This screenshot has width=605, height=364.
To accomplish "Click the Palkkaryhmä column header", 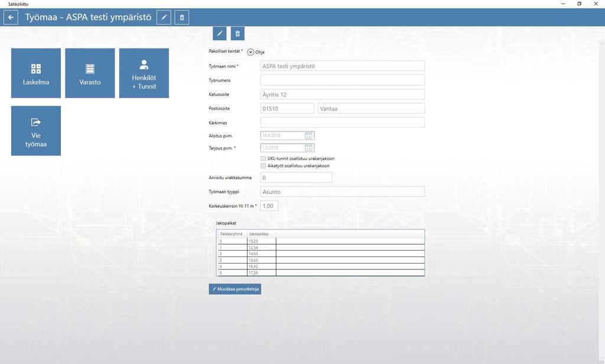I will [x=232, y=234].
